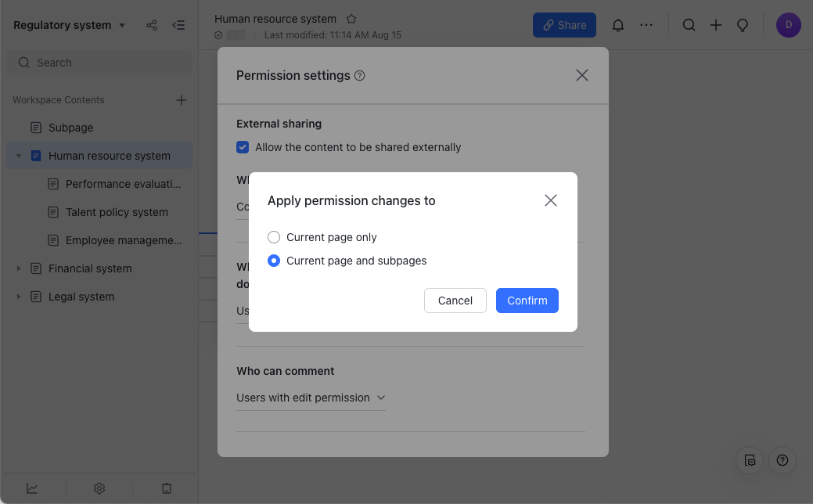Star the Human resource system page
The height and width of the screenshot is (504, 813).
(352, 19)
